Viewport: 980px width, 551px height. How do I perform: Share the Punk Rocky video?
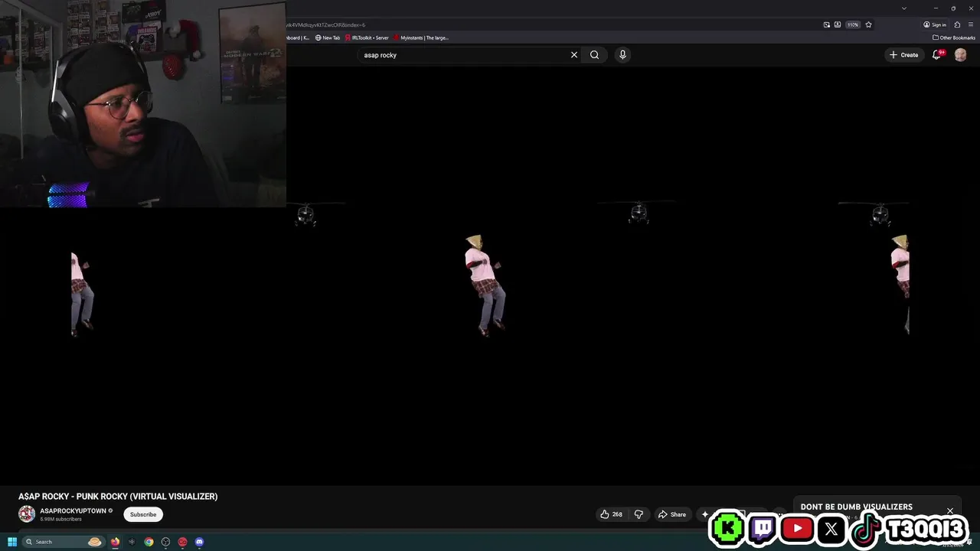pyautogui.click(x=672, y=514)
